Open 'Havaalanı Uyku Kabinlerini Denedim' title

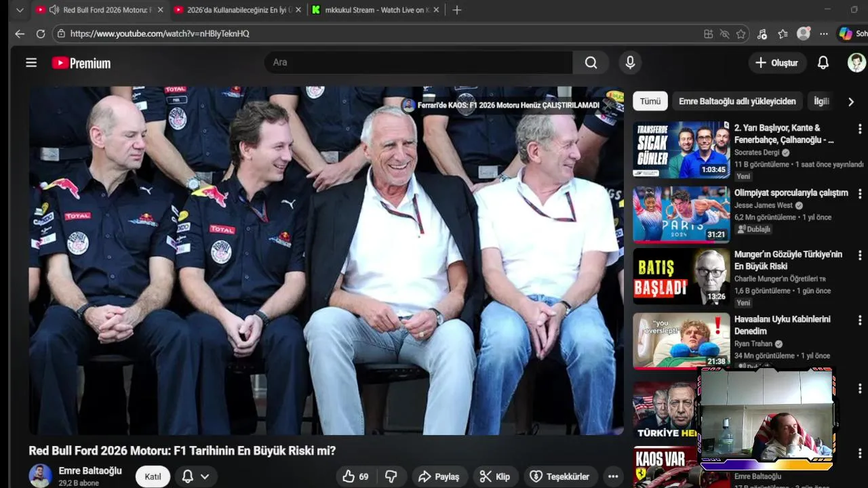coord(782,325)
